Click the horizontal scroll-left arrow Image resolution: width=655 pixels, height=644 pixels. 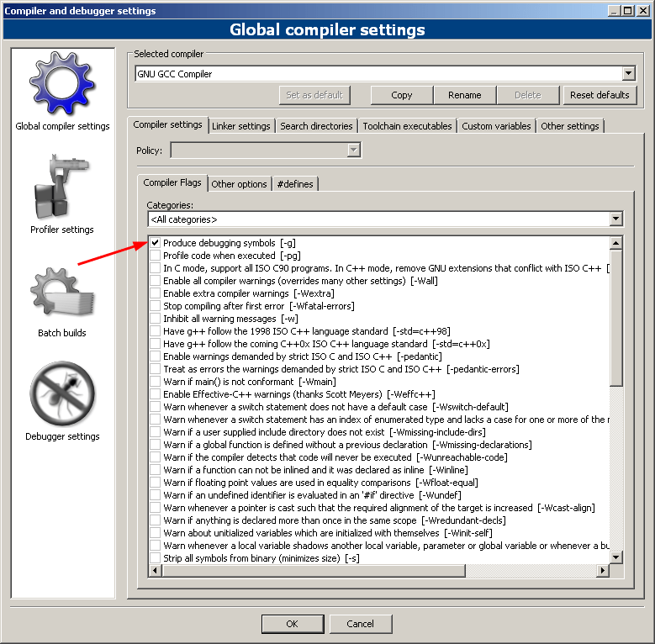point(155,570)
